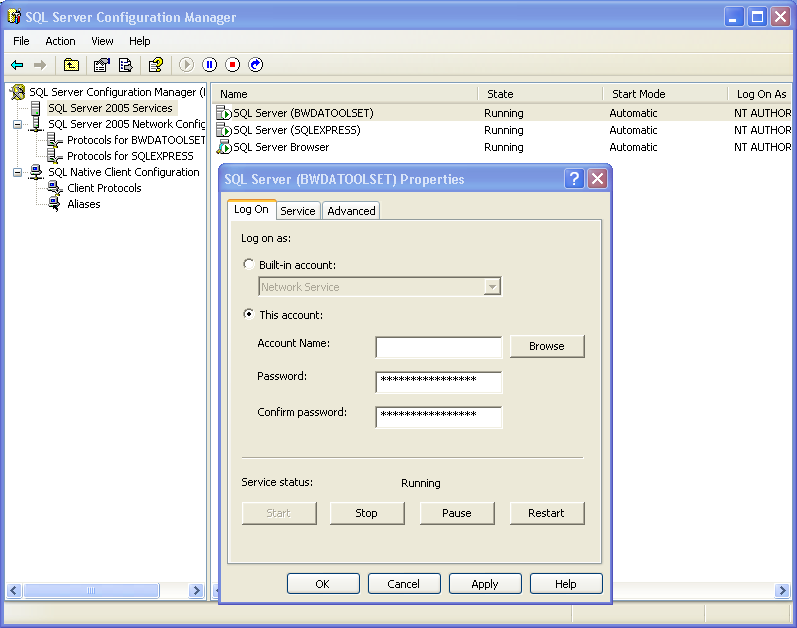Click the Up one level toolbar icon
Image resolution: width=797 pixels, height=628 pixels.
(x=71, y=65)
